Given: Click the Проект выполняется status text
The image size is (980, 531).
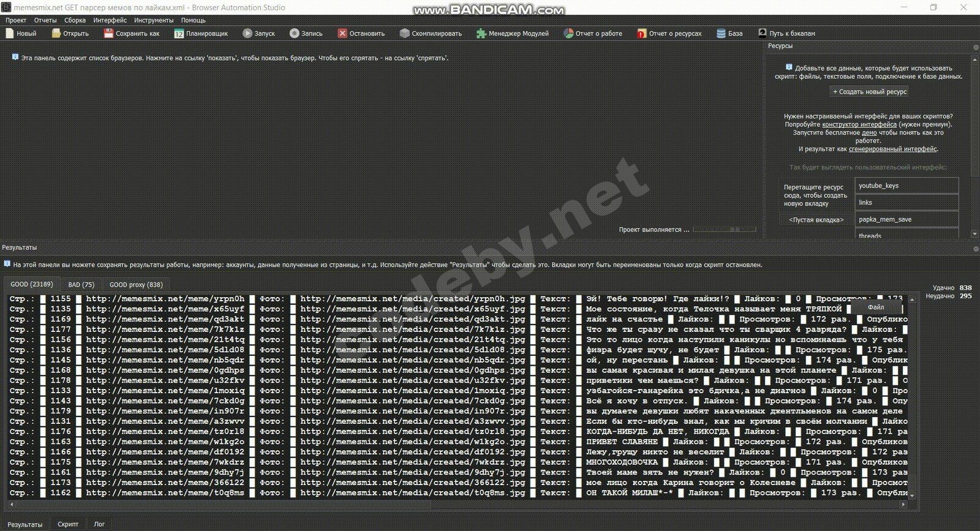Looking at the screenshot, I should click(654, 230).
